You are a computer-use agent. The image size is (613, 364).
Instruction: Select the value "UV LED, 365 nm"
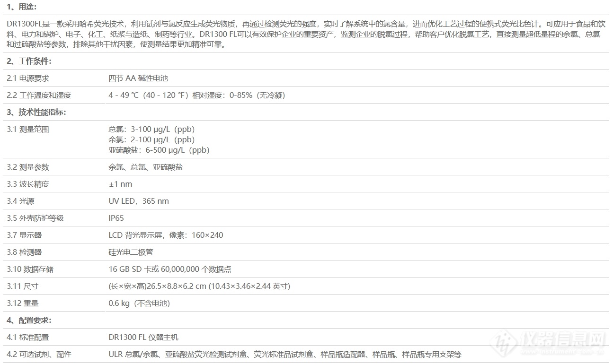click(139, 201)
